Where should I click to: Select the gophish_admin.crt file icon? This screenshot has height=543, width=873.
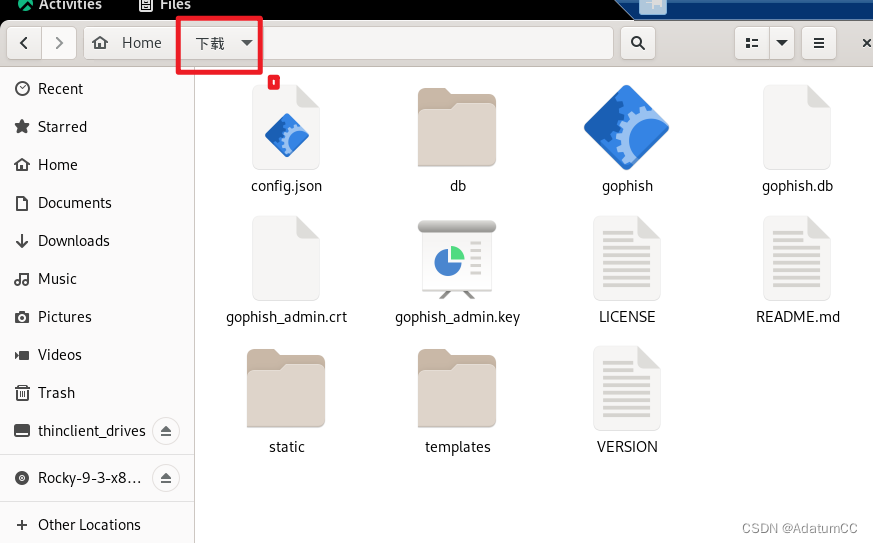point(286,258)
